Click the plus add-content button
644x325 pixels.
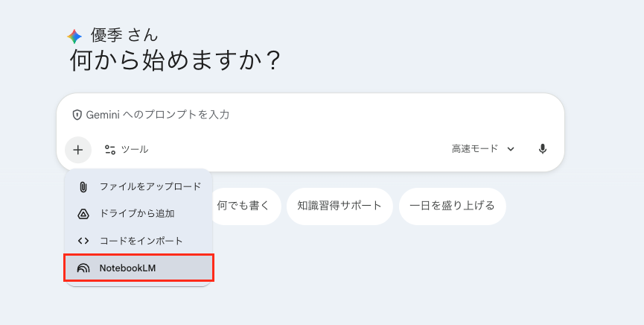[78, 149]
